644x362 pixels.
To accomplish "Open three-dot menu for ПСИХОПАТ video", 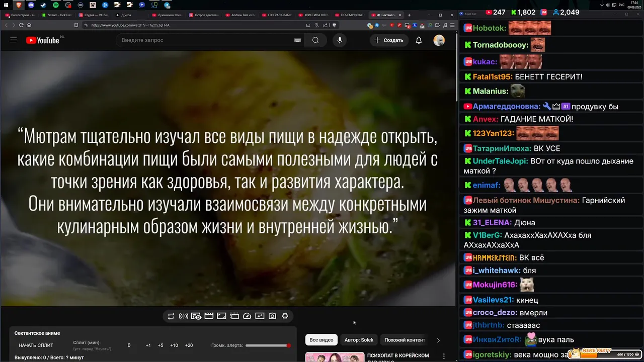I will click(x=444, y=356).
